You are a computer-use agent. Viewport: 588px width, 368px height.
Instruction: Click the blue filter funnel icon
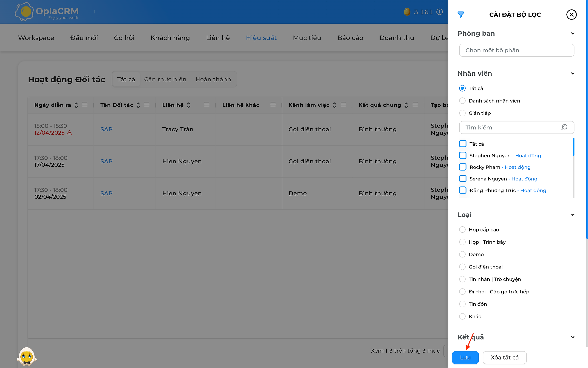[461, 15]
